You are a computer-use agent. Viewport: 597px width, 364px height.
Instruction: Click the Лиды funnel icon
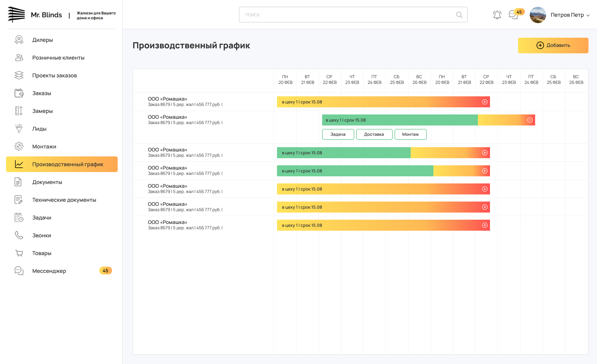click(x=19, y=129)
